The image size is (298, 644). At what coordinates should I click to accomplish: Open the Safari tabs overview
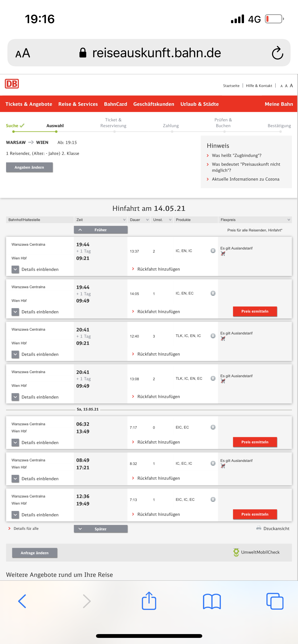[275, 601]
